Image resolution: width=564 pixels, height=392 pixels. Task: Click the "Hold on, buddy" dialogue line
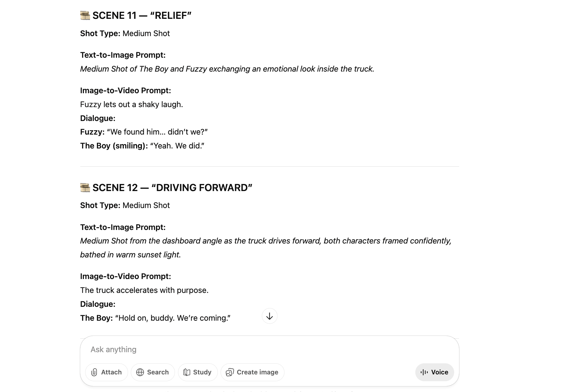pyautogui.click(x=155, y=318)
